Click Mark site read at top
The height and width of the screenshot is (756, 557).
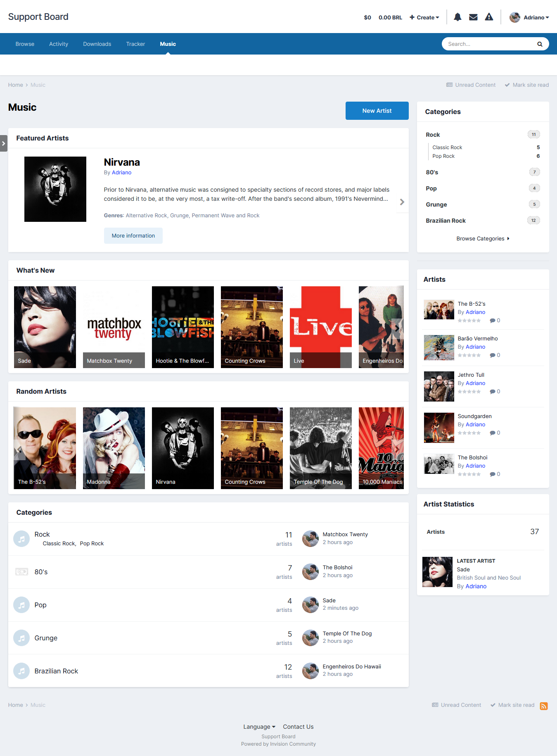pos(526,85)
